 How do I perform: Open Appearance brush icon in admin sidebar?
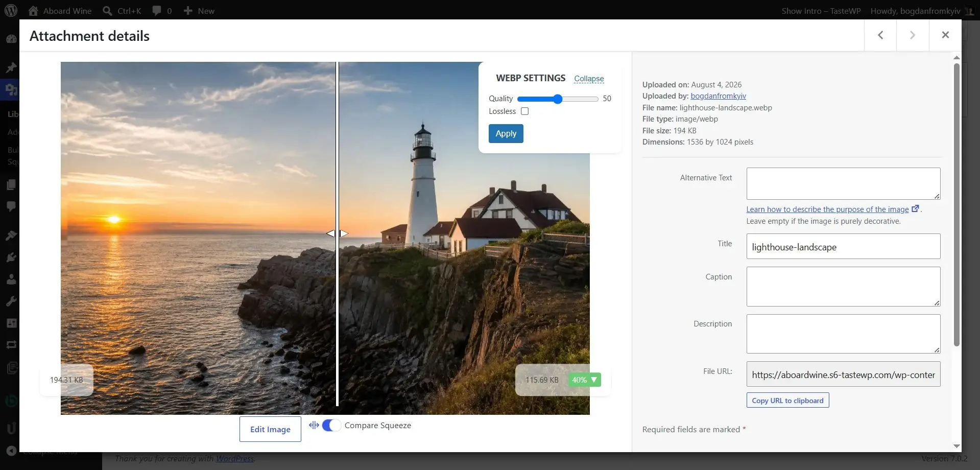(x=11, y=235)
